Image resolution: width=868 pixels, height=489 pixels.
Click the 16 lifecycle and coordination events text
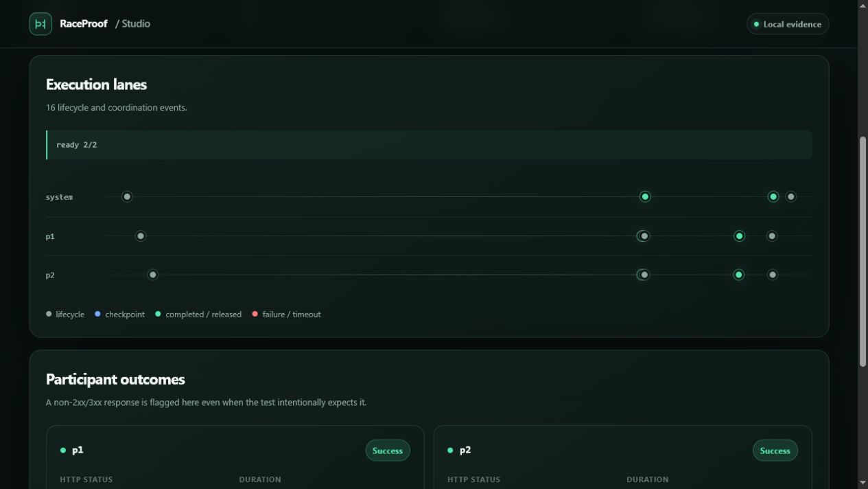pyautogui.click(x=117, y=108)
